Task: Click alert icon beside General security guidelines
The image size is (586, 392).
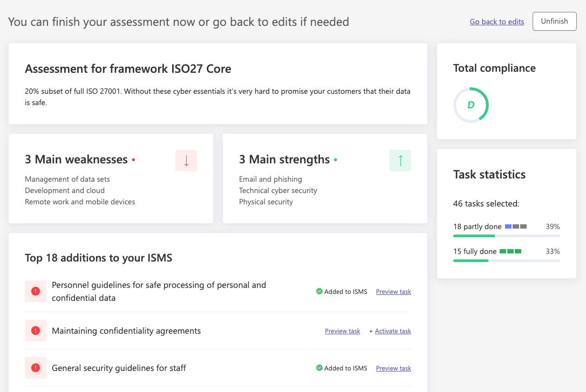Action: [36, 368]
